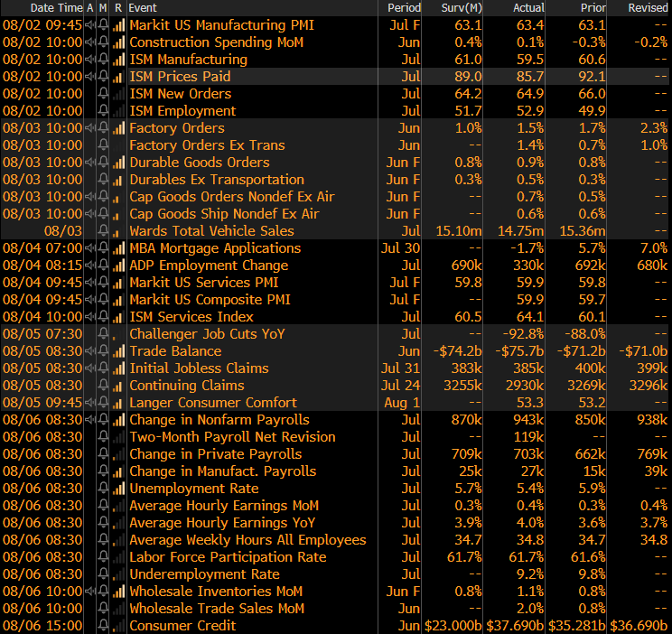This screenshot has height=634, width=672.
Task: Click the Event column header
Action: pyautogui.click(x=143, y=7)
